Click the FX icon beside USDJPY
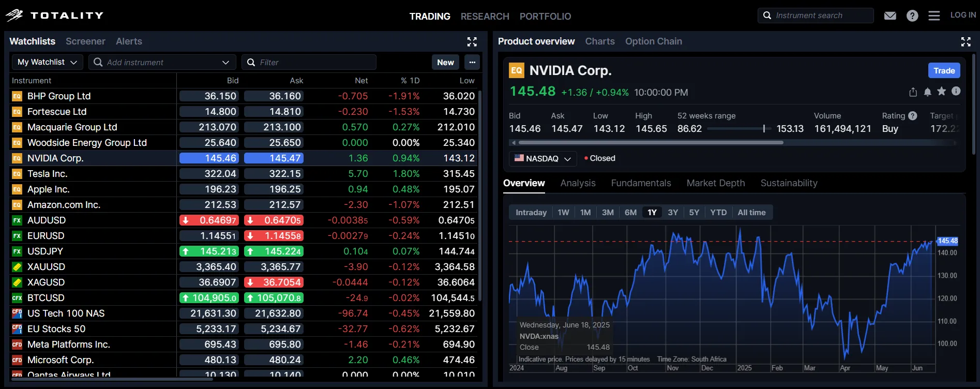Viewport: 980px width, 389px height. 17,251
